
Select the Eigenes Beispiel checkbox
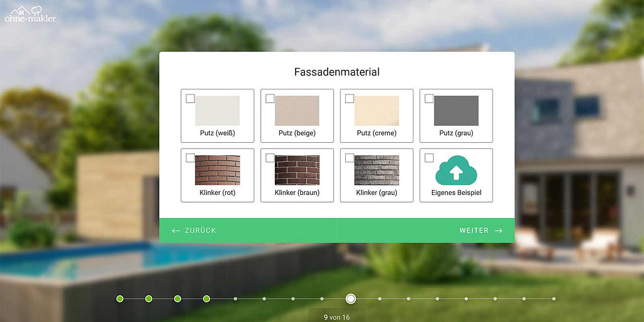429,158
